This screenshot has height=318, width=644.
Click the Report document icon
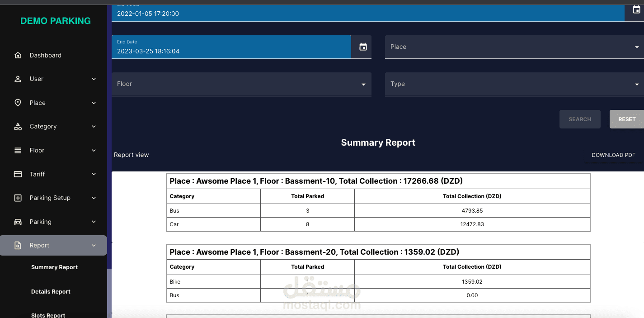[18, 246]
